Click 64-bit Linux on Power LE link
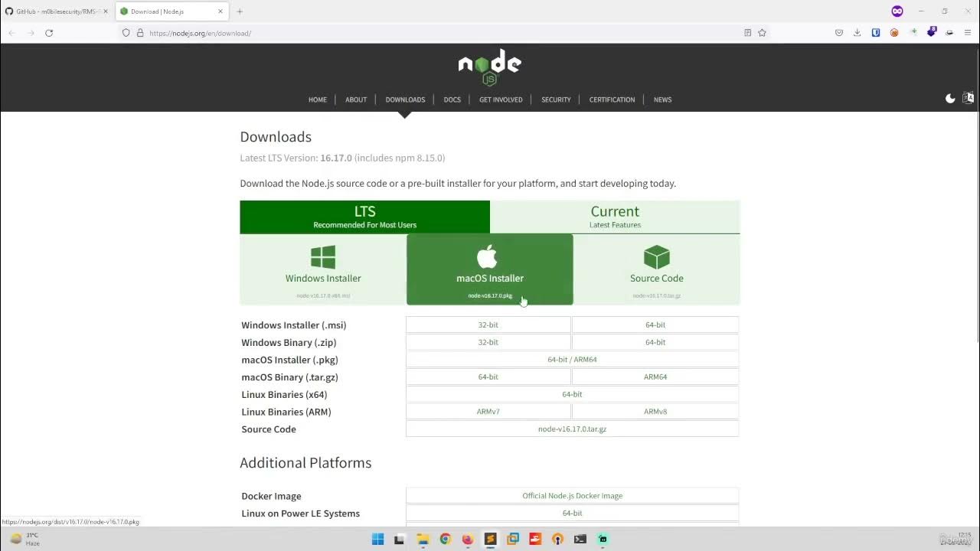 (572, 514)
